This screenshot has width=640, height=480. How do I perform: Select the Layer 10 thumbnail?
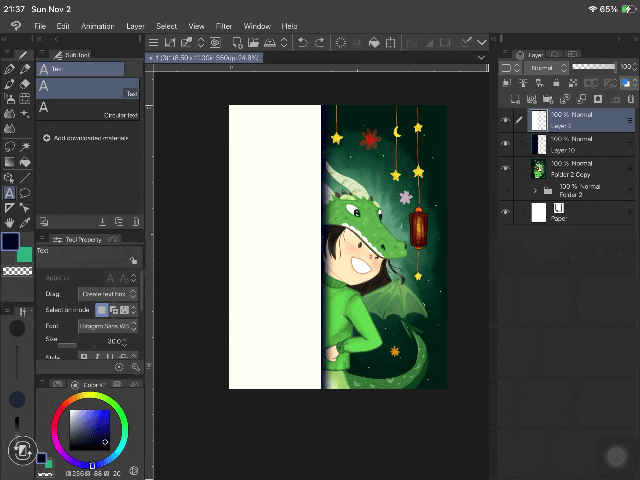[x=538, y=145]
